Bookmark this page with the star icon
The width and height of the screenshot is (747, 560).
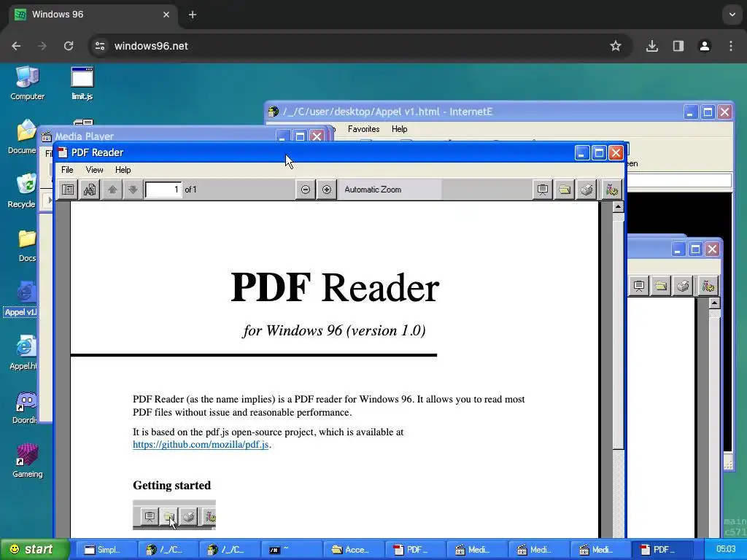pyautogui.click(x=616, y=46)
